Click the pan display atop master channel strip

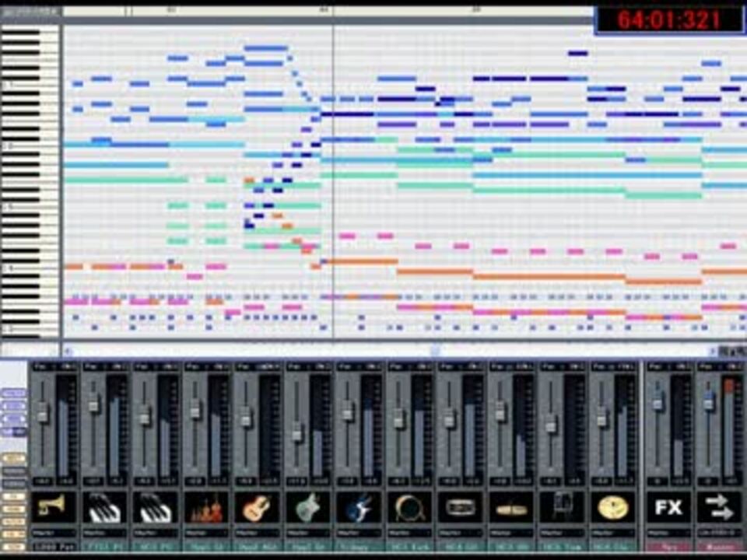[721, 366]
